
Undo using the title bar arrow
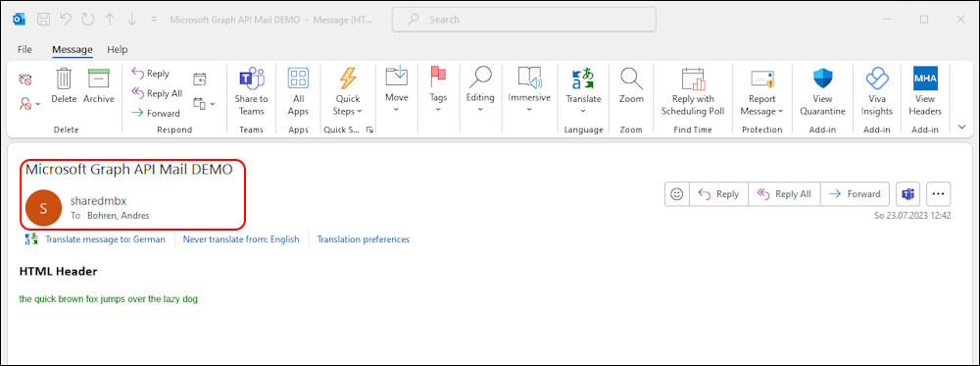66,20
